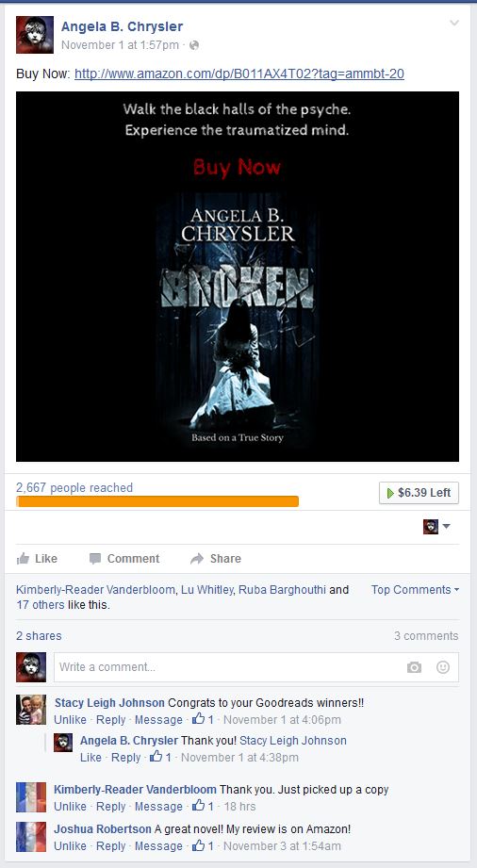477x868 pixels.
Task: Open the posting-as identity dropdown
Action: tap(436, 527)
